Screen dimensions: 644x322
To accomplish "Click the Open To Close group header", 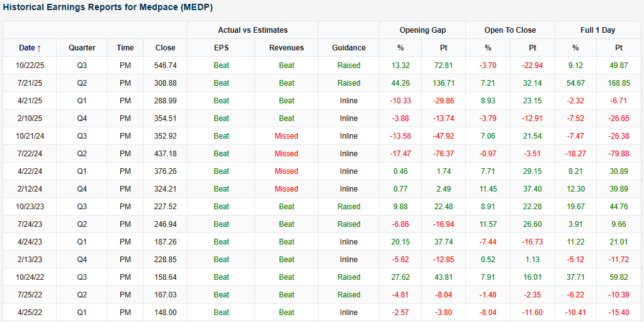I will pos(510,30).
